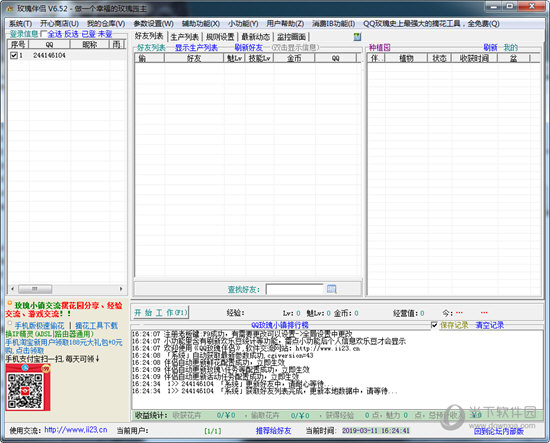Sort friend list by 魅Lv column
Image resolution: width=550 pixels, height=443 pixels.
click(235, 58)
